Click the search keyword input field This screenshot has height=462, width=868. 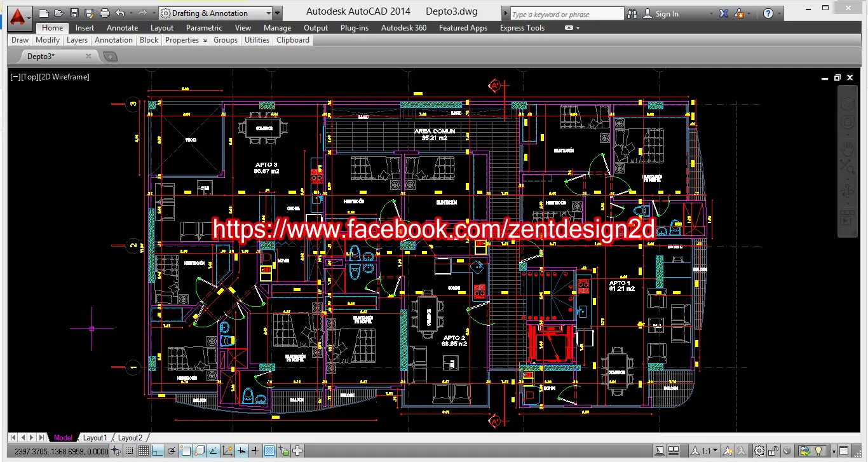point(567,14)
